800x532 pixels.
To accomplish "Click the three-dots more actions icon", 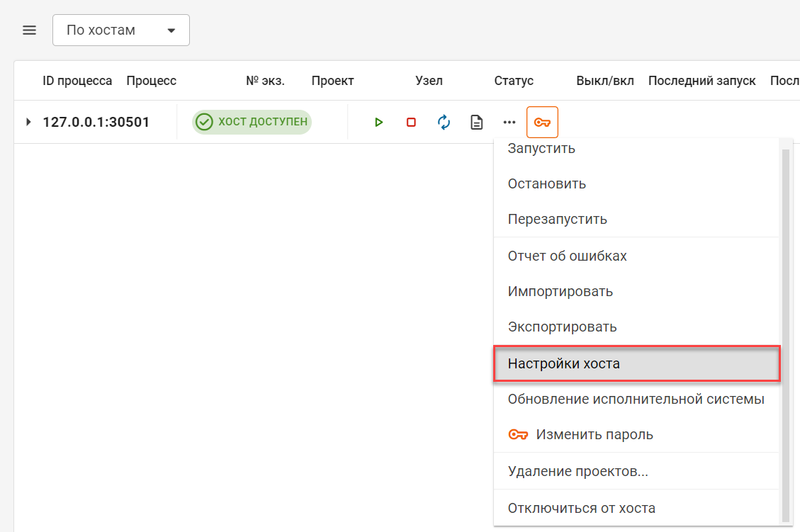I will (x=509, y=123).
